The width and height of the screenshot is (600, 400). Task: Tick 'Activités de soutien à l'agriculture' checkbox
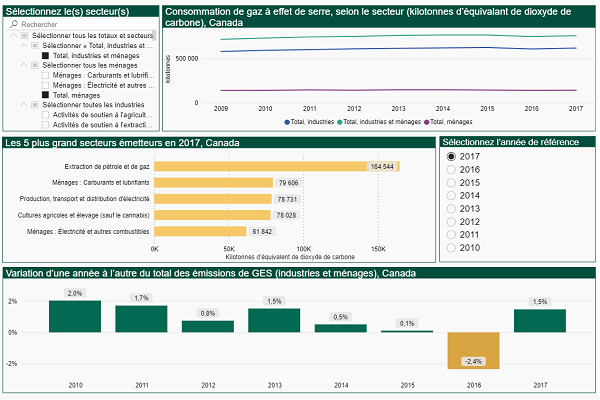46,115
